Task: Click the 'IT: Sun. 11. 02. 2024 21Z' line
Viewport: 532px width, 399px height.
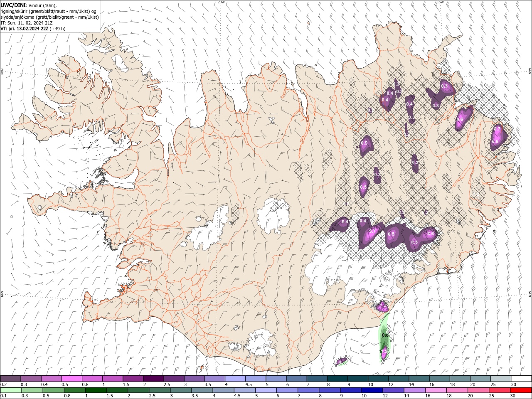Action: [26, 23]
